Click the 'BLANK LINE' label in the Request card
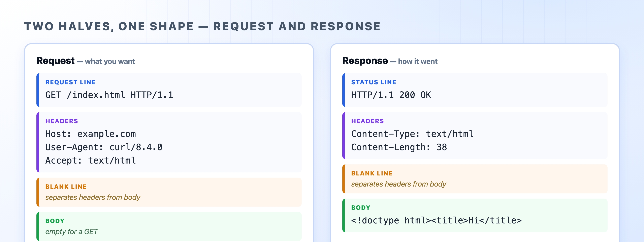The height and width of the screenshot is (242, 644). [x=66, y=187]
